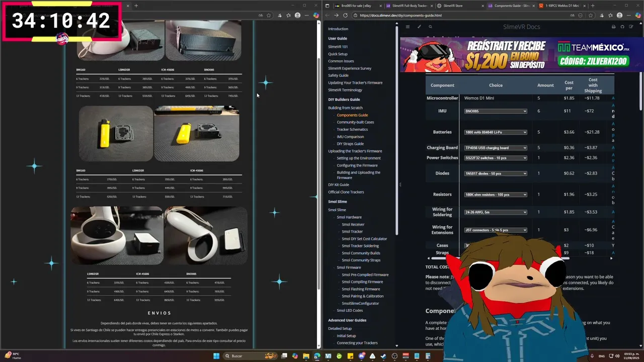
Task: Open Charging Board dropdown TP4056 USB
Action: tap(496, 148)
